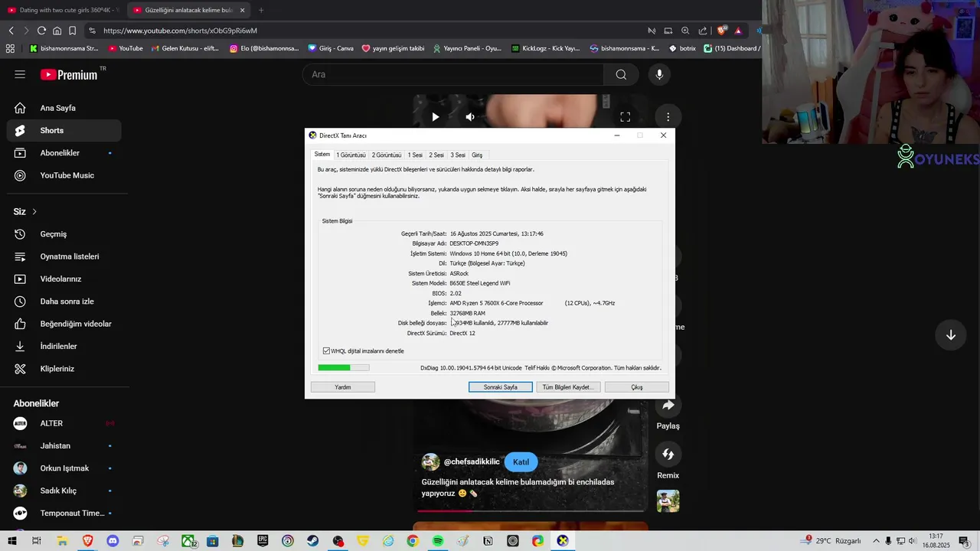Screen dimensions: 980x551
Task: Open Steam from the taskbar
Action: 312,541
